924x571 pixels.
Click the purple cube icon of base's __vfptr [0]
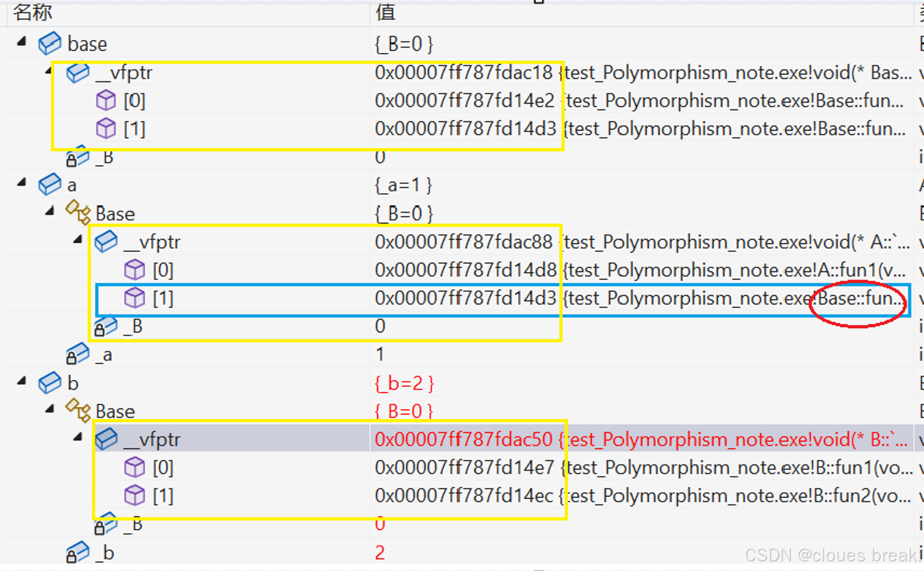coord(106,100)
